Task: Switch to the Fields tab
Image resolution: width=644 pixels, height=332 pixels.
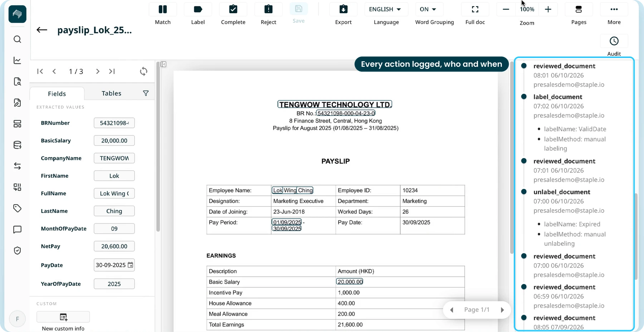Action: pyautogui.click(x=57, y=94)
